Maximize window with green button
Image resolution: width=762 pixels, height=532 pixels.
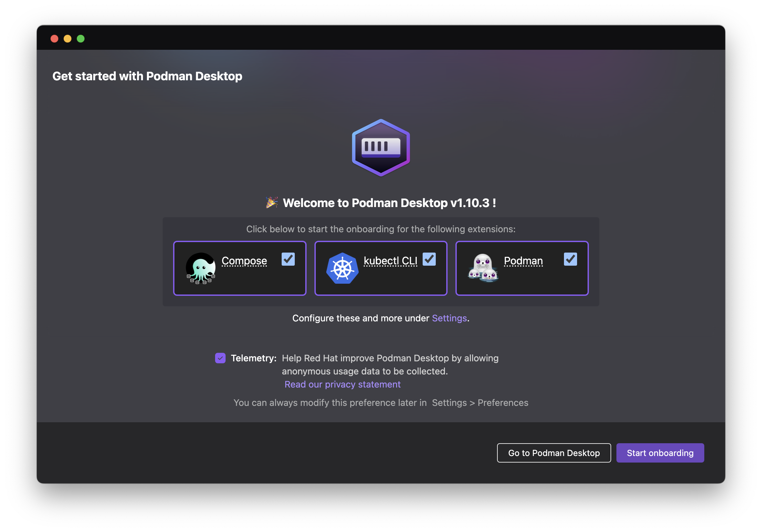81,39
